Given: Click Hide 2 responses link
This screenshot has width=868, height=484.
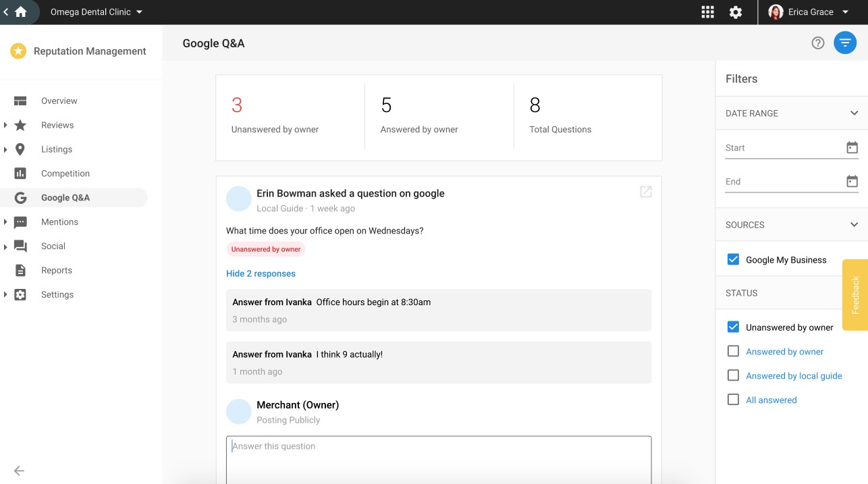Looking at the screenshot, I should (261, 273).
